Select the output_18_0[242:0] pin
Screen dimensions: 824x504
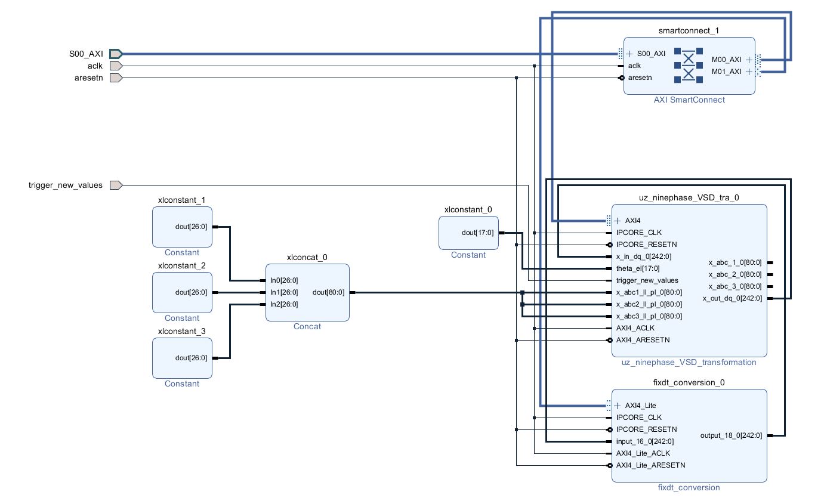click(731, 435)
